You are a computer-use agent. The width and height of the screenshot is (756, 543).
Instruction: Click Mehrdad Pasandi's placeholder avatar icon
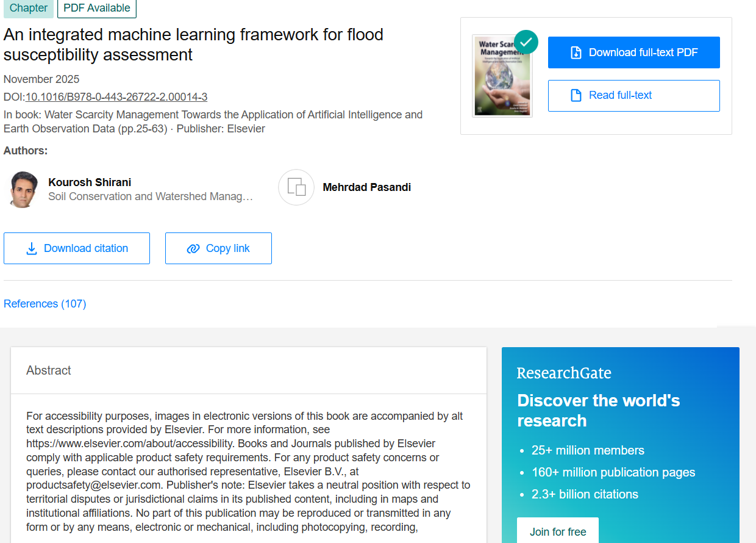pyautogui.click(x=296, y=187)
